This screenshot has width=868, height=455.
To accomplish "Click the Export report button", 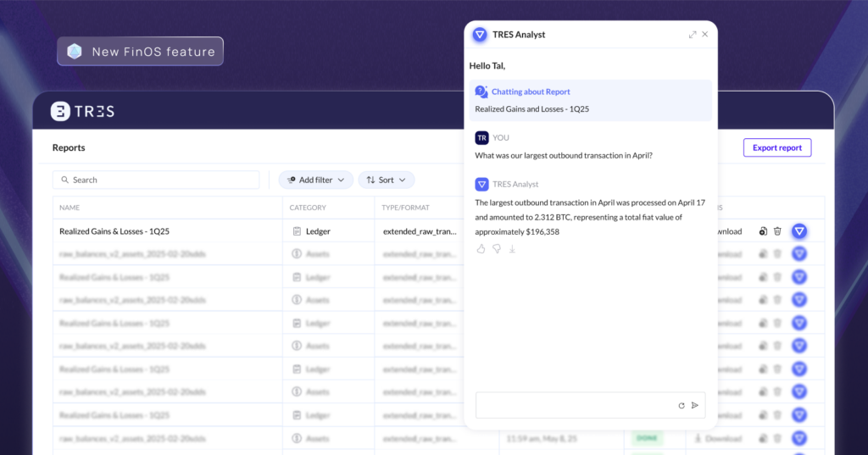I will pyautogui.click(x=776, y=147).
